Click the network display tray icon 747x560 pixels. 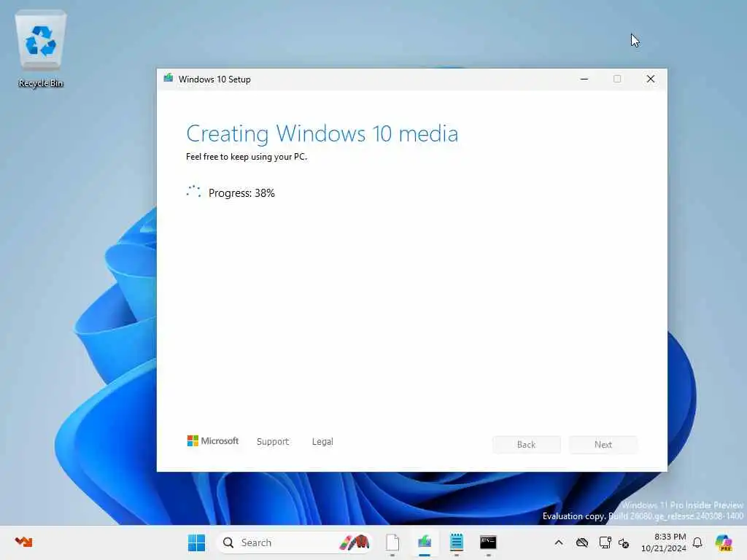pyautogui.click(x=605, y=542)
